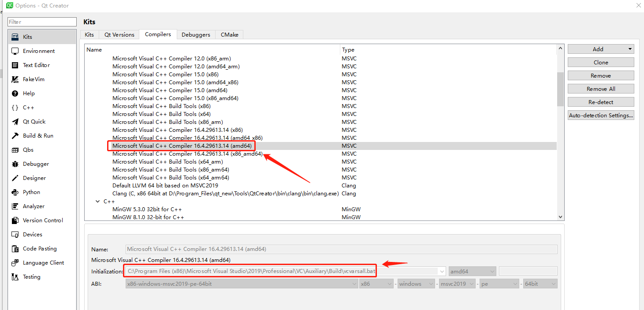The width and height of the screenshot is (644, 310).
Task: Click the compiler Name text field
Action: point(342,249)
